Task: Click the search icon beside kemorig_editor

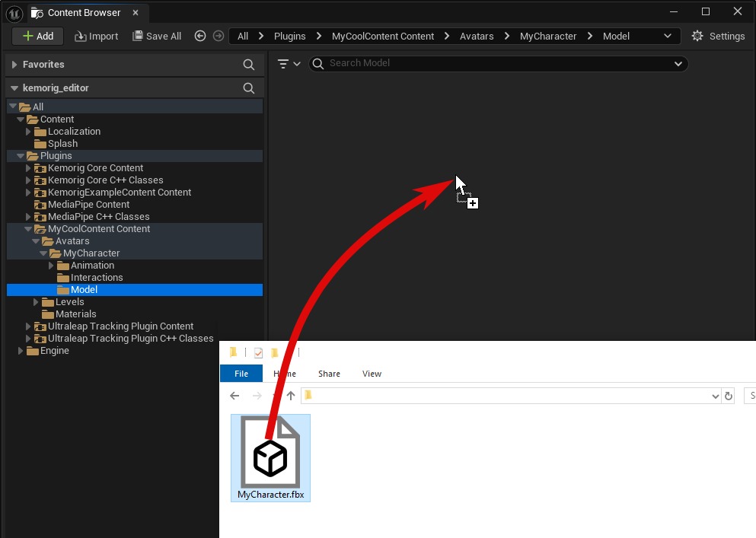Action: click(x=248, y=88)
